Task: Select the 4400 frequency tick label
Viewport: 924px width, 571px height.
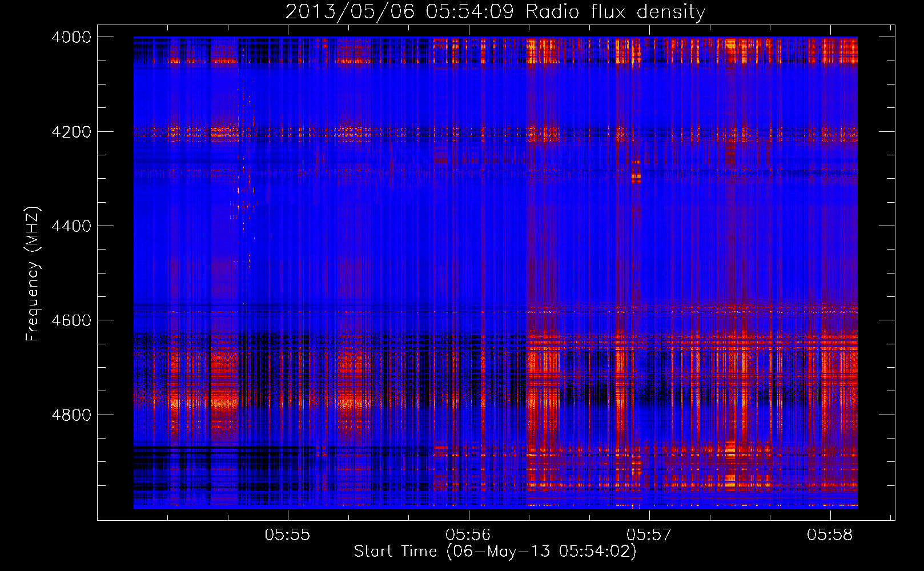Action: (x=71, y=226)
